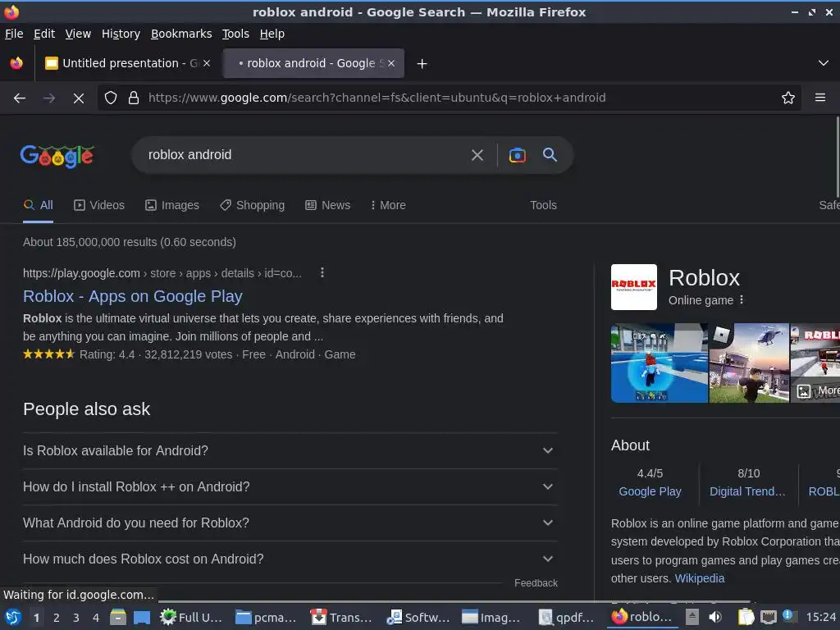Click the Digital Trends rating link
The height and width of the screenshot is (630, 840).
click(x=747, y=491)
